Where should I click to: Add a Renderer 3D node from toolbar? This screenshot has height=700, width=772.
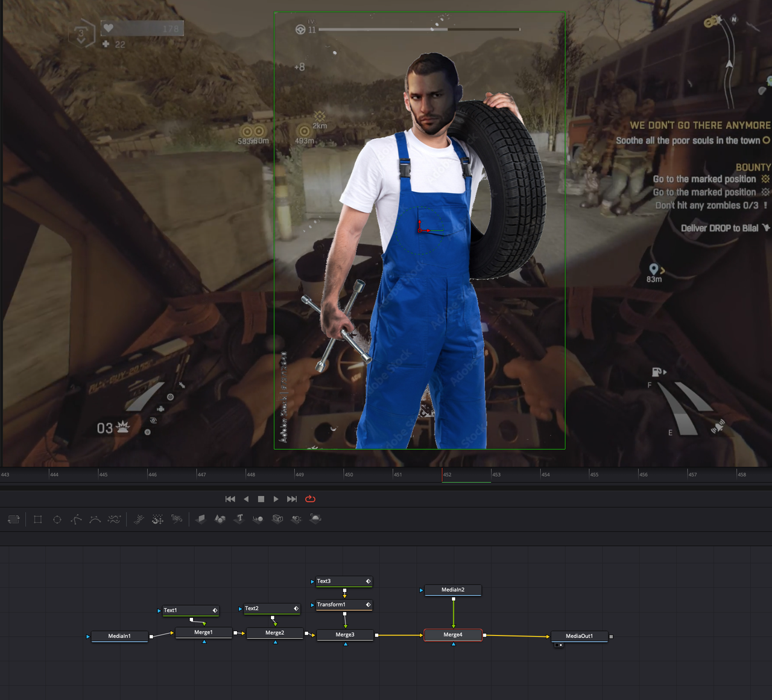click(315, 519)
